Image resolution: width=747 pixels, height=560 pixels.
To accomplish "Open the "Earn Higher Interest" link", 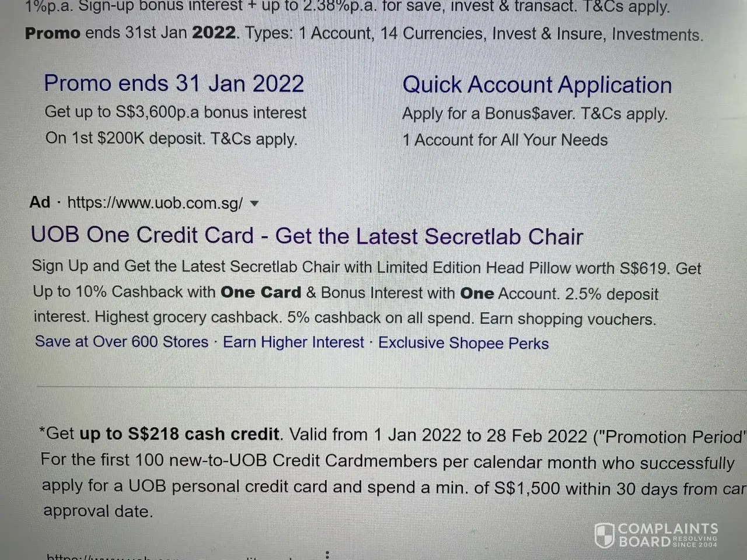I will [294, 342].
